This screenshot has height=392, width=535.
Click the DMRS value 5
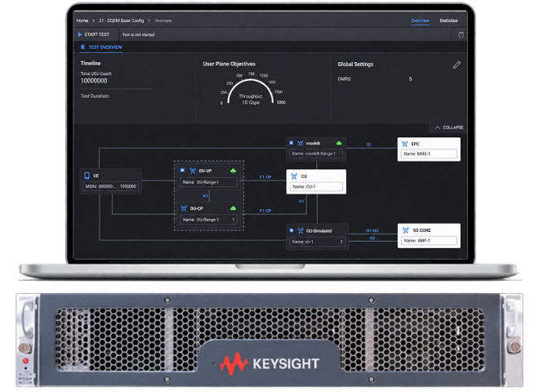click(x=411, y=79)
